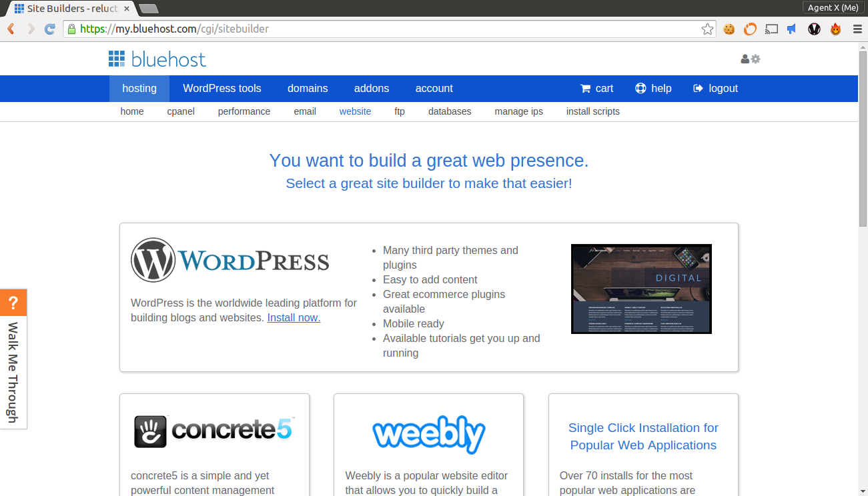Click the orange question mark help widget
The width and height of the screenshot is (868, 496).
[x=13, y=303]
